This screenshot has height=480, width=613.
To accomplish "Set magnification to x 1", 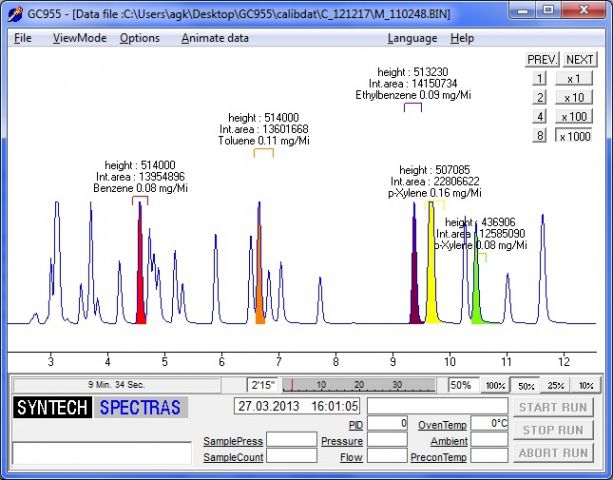I will [574, 79].
